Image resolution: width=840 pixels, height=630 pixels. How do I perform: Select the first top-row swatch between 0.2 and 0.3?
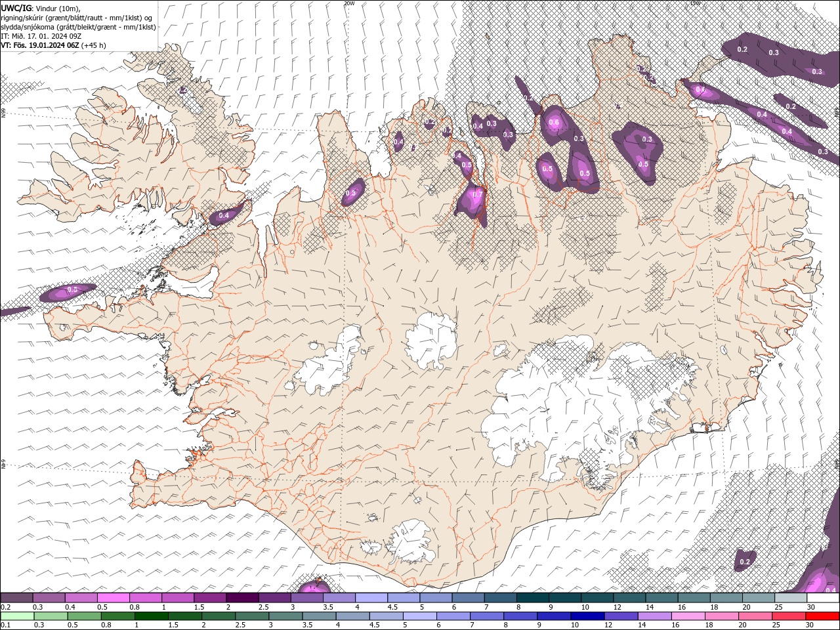16,598
